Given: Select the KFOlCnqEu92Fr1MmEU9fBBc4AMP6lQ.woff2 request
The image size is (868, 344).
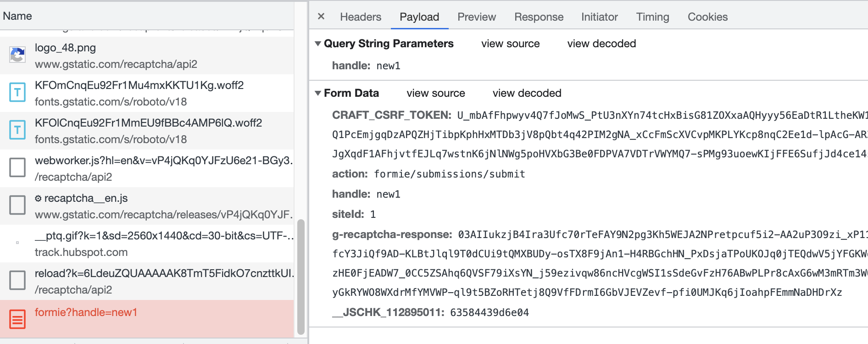Looking at the screenshot, I should coord(147,131).
